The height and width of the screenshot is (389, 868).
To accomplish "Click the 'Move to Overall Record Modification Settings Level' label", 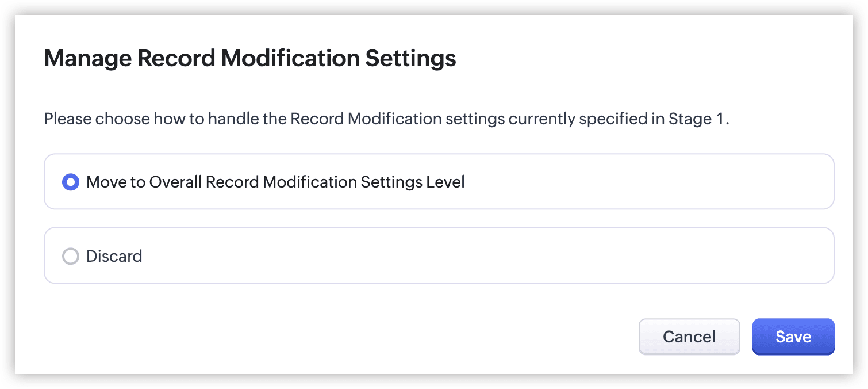I will click(275, 182).
